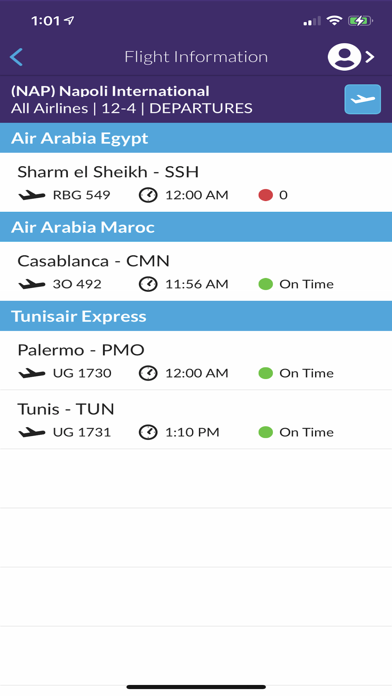The width and height of the screenshot is (392, 696).
Task: Tap airplane icon beside UG 1730
Action: tap(32, 374)
